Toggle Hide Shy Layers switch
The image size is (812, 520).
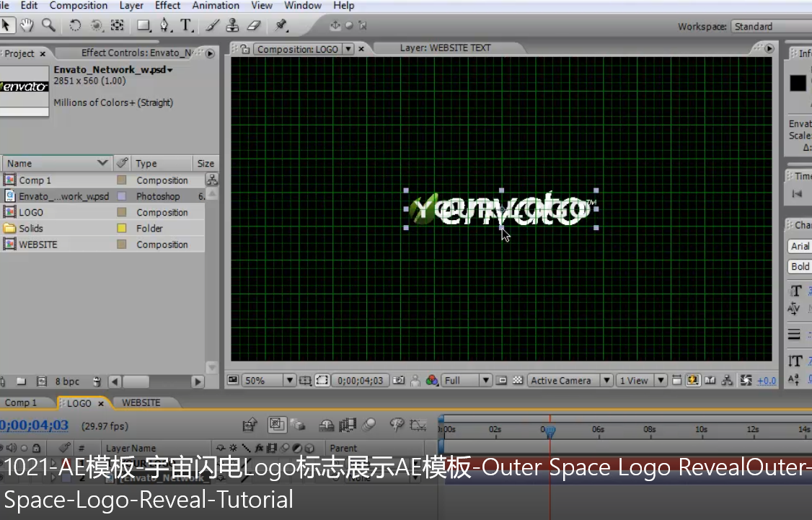pyautogui.click(x=326, y=426)
